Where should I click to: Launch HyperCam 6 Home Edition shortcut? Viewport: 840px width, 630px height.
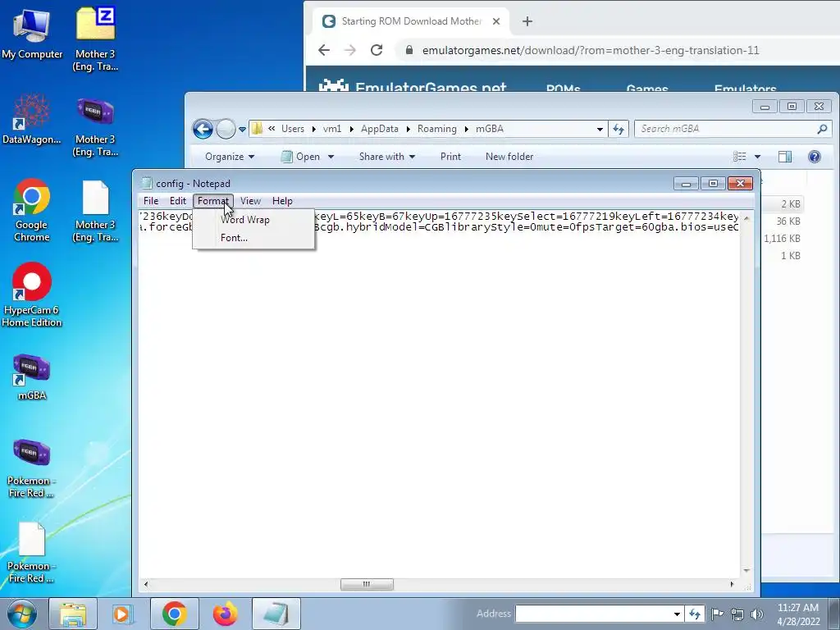click(x=32, y=294)
